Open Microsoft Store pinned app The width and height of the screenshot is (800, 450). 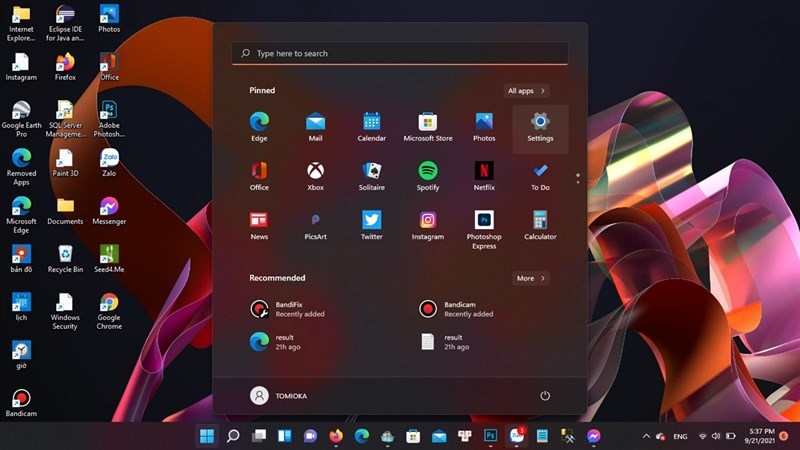[428, 127]
